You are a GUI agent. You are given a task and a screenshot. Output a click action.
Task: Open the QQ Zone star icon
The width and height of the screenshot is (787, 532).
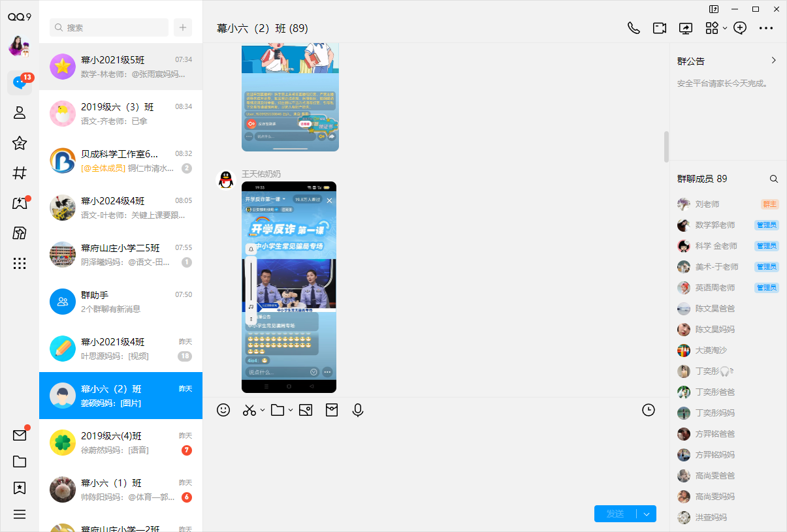[x=20, y=143]
